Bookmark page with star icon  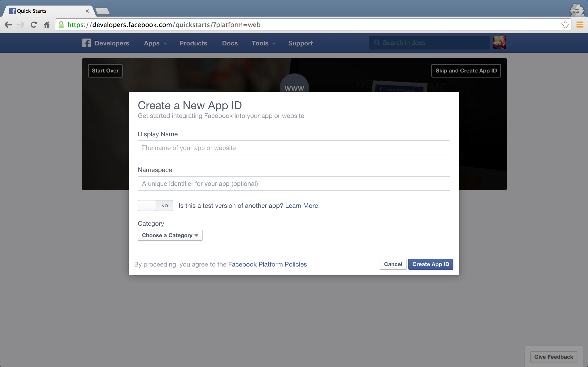(565, 25)
